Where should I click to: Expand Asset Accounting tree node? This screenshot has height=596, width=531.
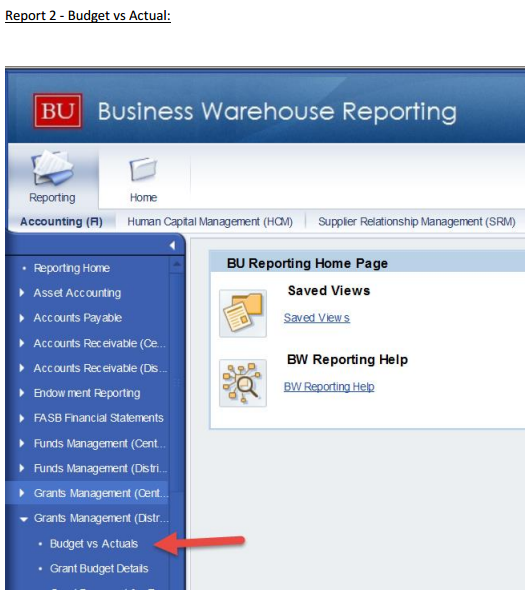click(x=22, y=293)
